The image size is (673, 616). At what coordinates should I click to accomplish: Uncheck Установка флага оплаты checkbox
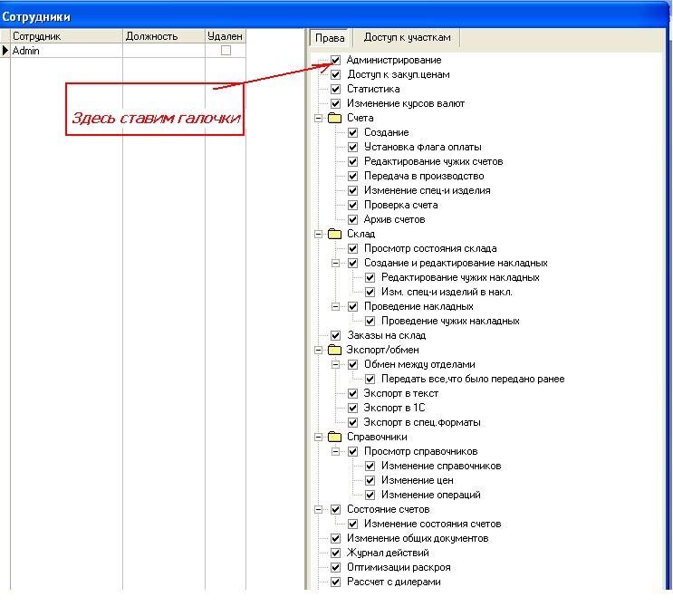(353, 147)
